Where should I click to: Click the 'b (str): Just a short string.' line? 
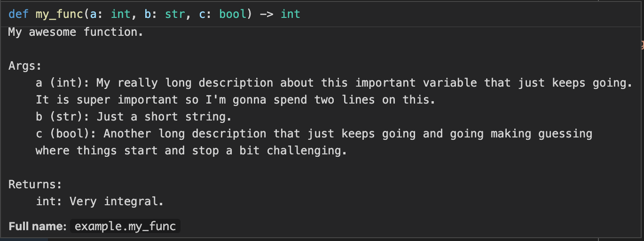(x=134, y=117)
